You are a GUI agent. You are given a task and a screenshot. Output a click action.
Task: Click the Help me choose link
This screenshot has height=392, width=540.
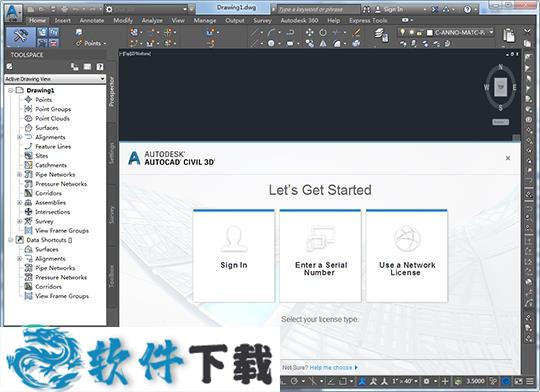331,368
